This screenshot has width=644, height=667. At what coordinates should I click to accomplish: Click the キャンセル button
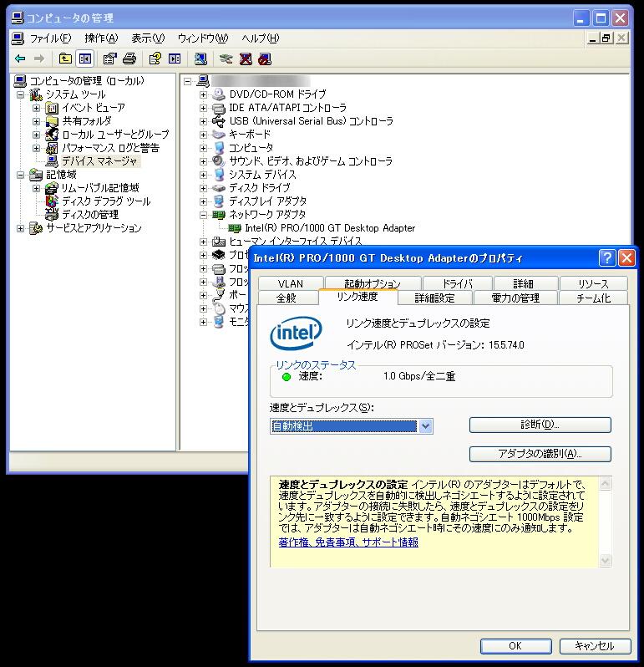[595, 646]
